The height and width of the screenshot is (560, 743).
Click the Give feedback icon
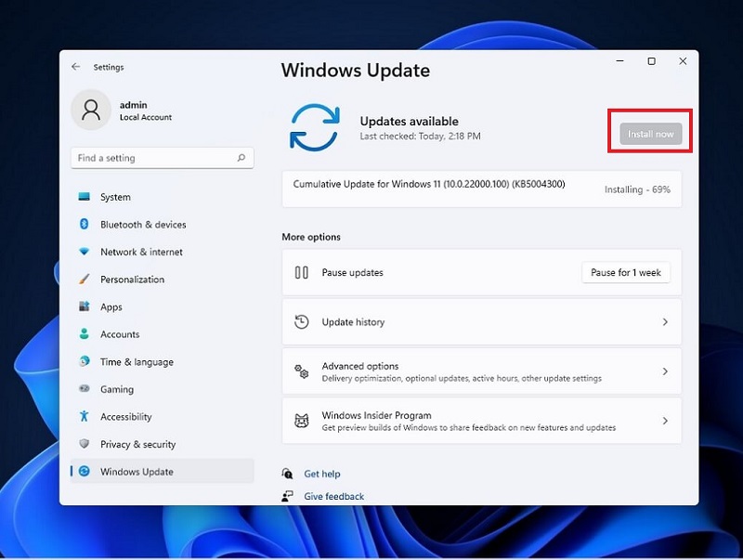[287, 496]
